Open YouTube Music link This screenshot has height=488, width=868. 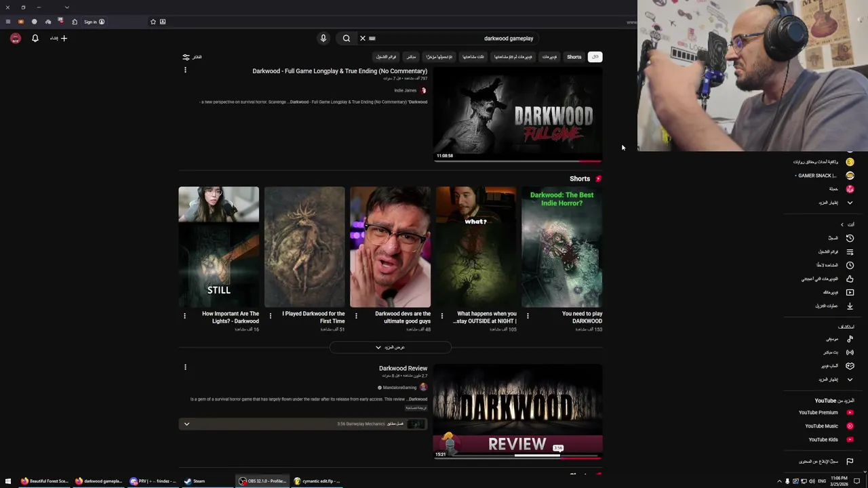click(829, 426)
